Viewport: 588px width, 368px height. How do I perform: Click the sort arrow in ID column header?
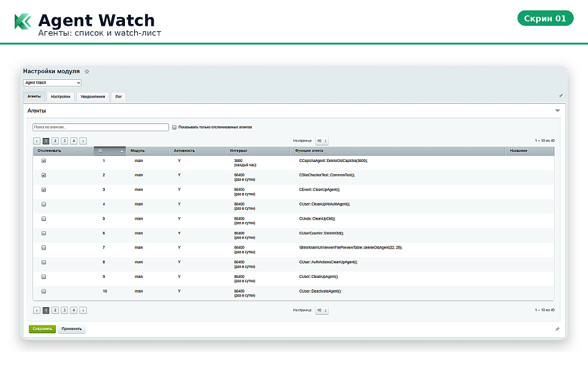coord(122,151)
